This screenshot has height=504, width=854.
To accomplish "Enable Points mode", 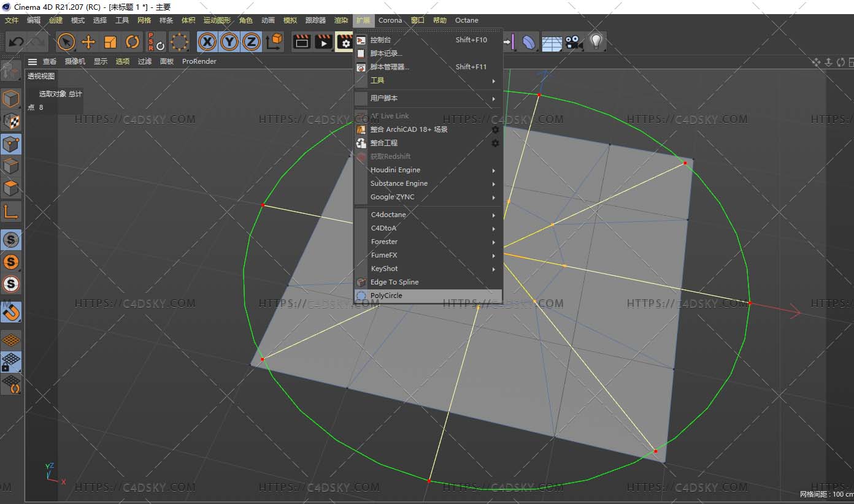I will [x=11, y=143].
